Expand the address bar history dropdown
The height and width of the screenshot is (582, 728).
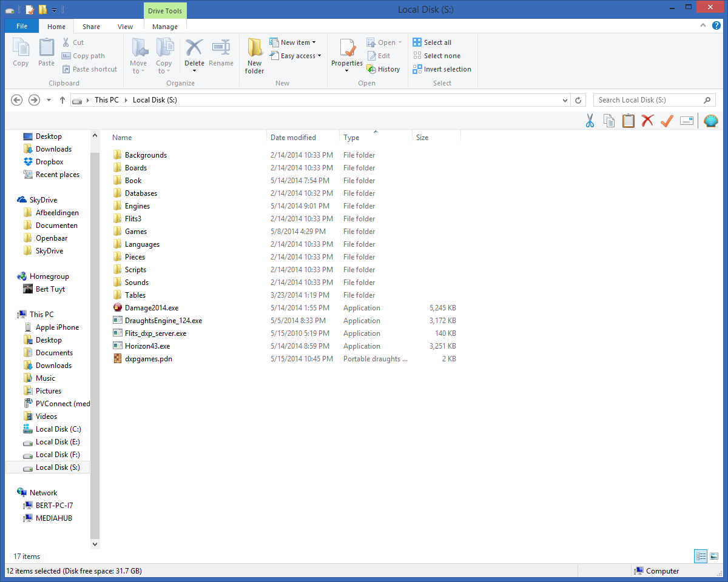(x=565, y=100)
